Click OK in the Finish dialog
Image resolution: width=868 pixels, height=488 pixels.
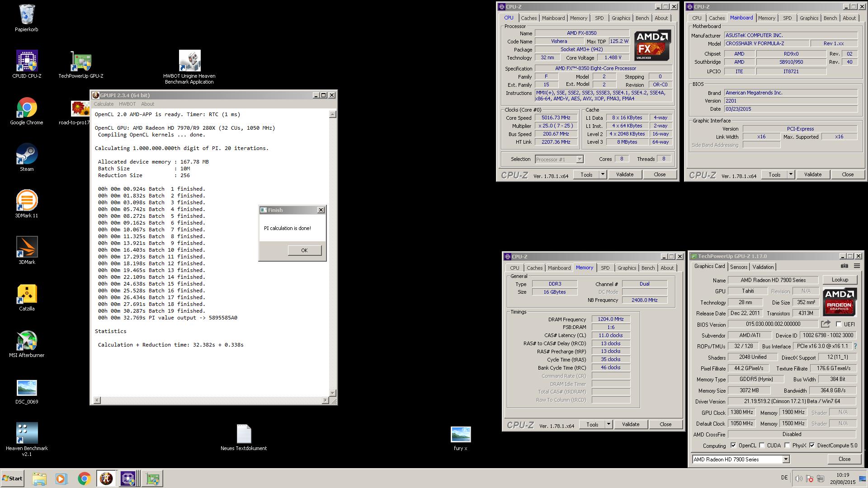point(304,250)
